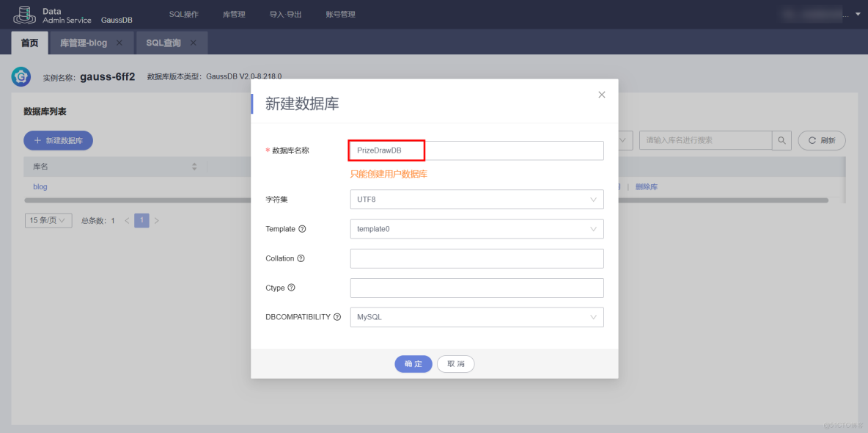Image resolution: width=868 pixels, height=433 pixels.
Task: Click the magnifier search icon
Action: click(x=781, y=140)
